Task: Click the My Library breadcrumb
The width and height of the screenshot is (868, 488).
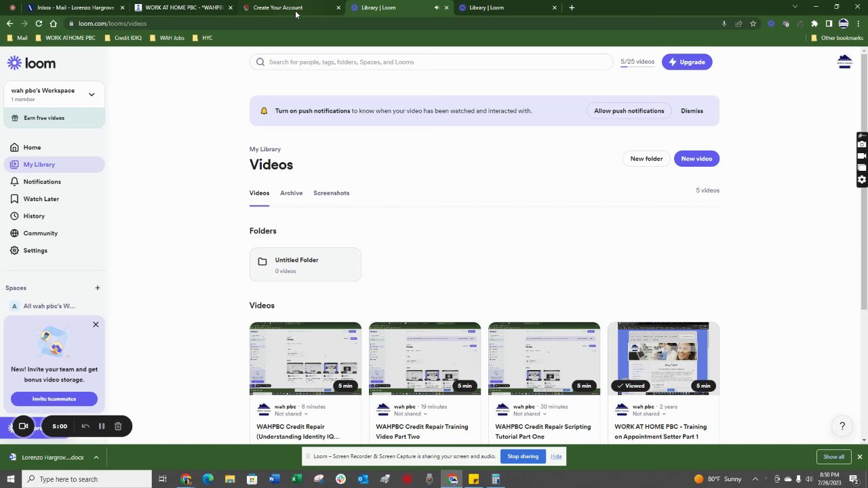Action: point(265,149)
